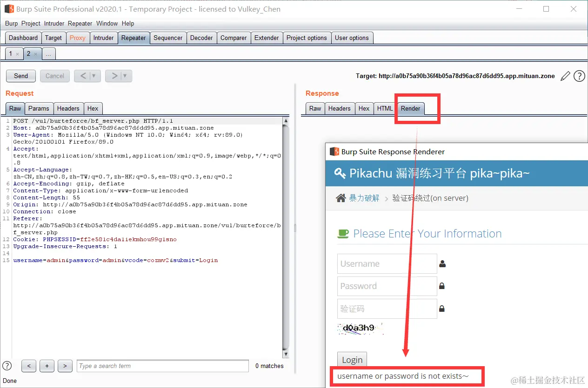Switch to the Target tab

pyautogui.click(x=53, y=38)
